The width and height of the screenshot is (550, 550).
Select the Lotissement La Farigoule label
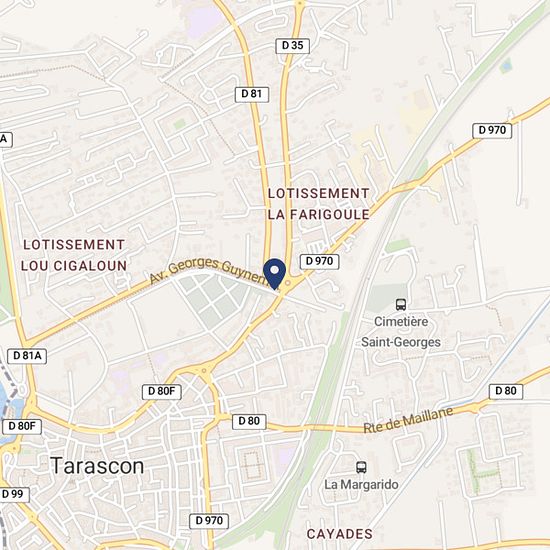(318, 204)
